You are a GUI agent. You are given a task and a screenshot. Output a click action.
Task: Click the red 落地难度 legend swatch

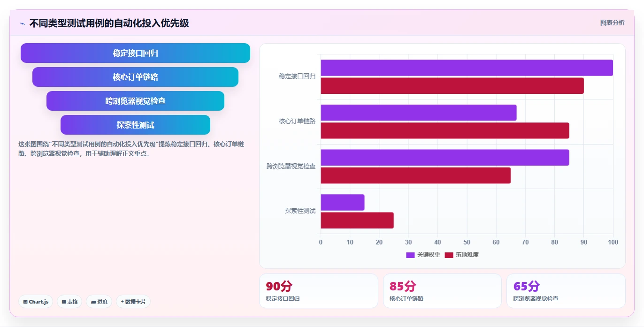click(x=449, y=255)
